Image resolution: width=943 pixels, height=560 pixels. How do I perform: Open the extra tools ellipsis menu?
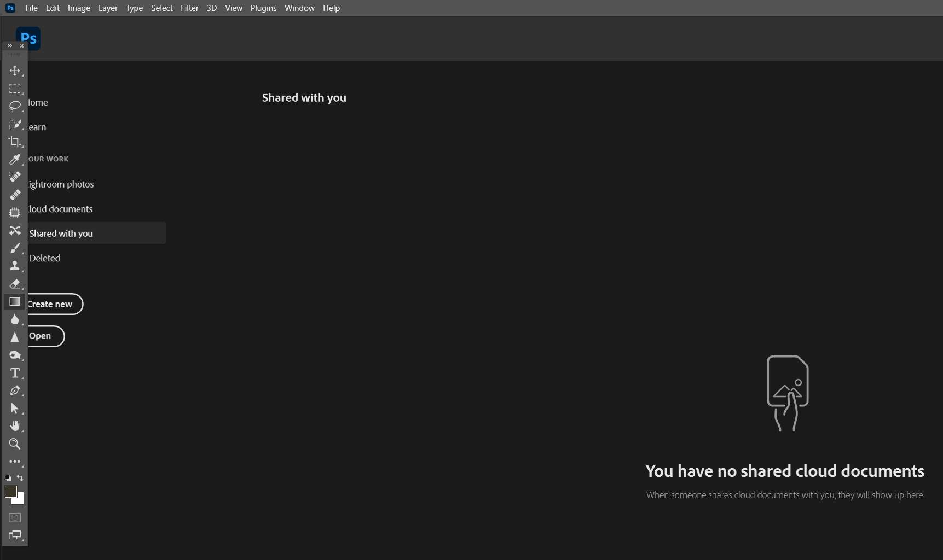(15, 462)
